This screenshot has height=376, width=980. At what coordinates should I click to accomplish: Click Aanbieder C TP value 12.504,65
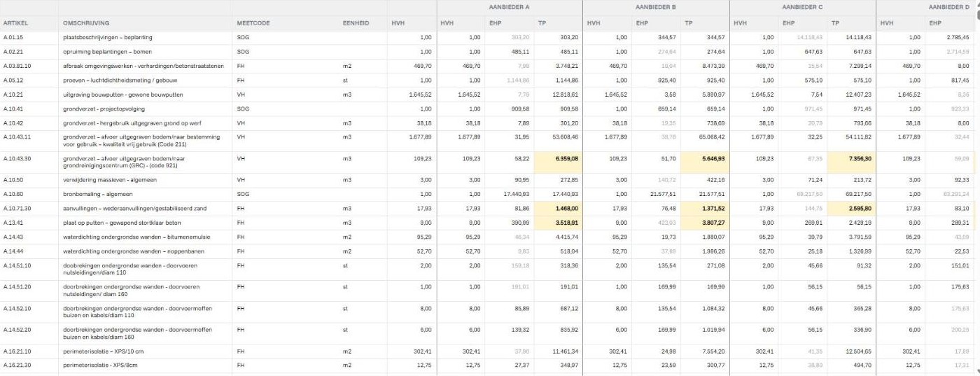tap(859, 351)
